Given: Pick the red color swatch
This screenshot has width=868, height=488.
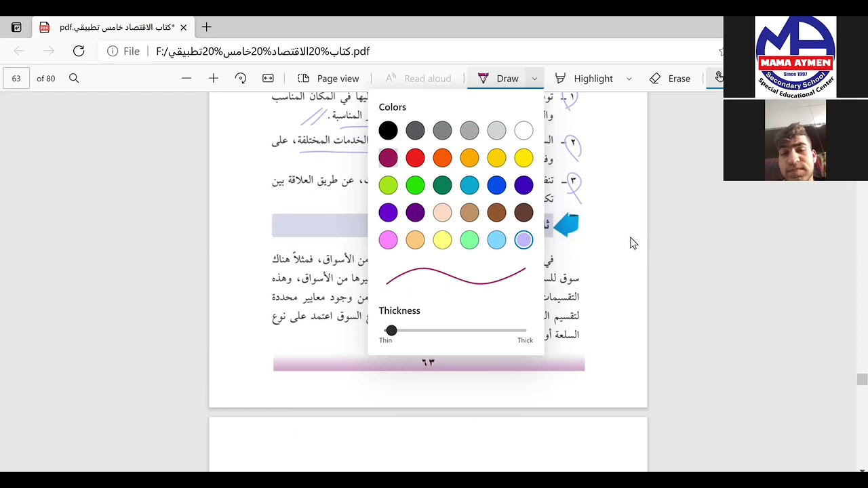Looking at the screenshot, I should tap(415, 158).
